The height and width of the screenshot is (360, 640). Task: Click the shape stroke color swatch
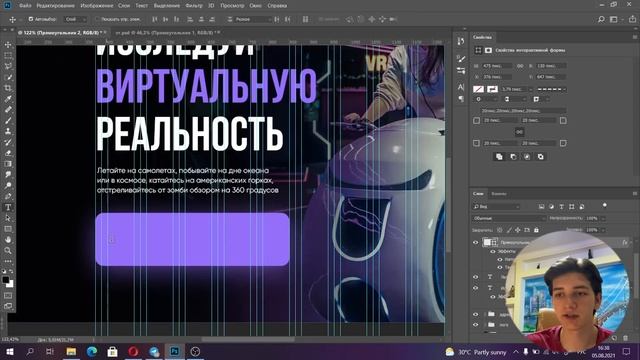coord(492,89)
